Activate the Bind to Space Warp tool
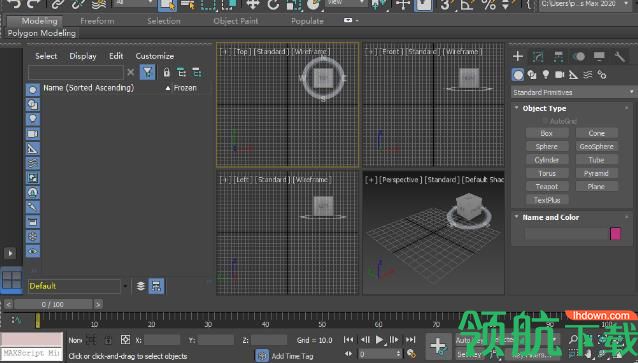 98,4
